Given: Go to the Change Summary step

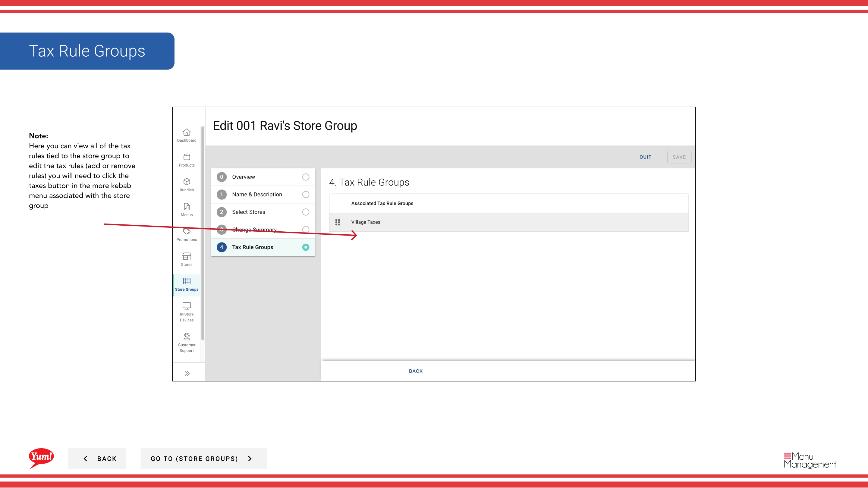Looking at the screenshot, I should click(263, 230).
